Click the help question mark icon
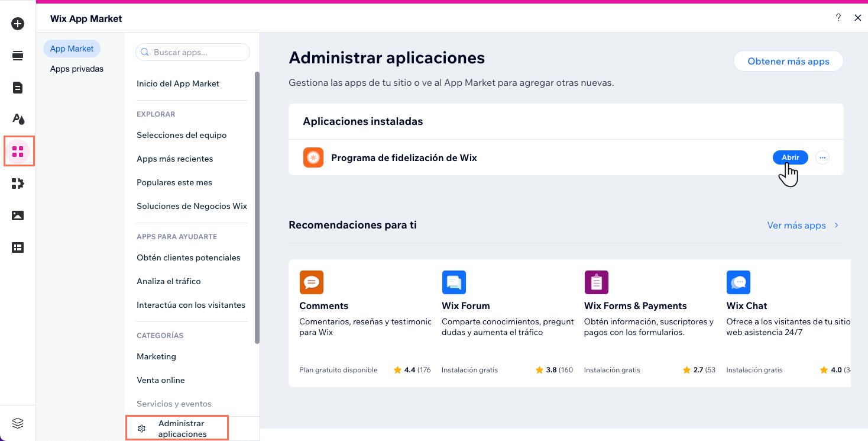The width and height of the screenshot is (868, 441). [838, 18]
